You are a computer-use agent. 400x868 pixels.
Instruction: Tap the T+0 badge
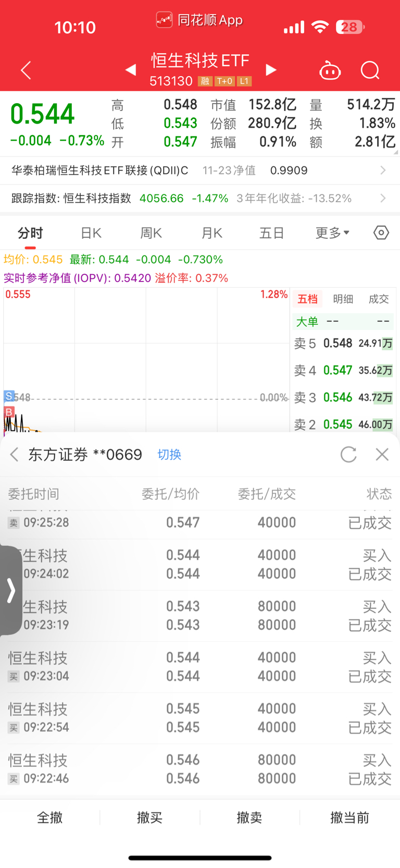click(x=224, y=81)
